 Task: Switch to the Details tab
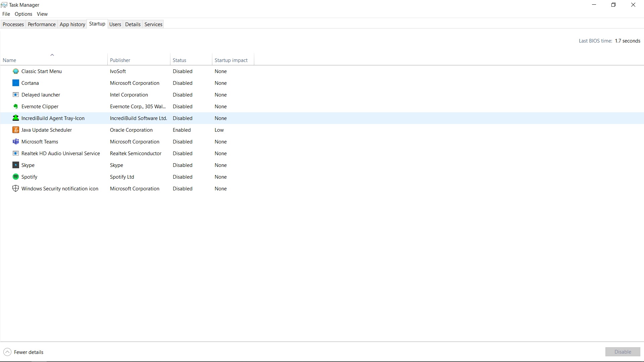[133, 24]
